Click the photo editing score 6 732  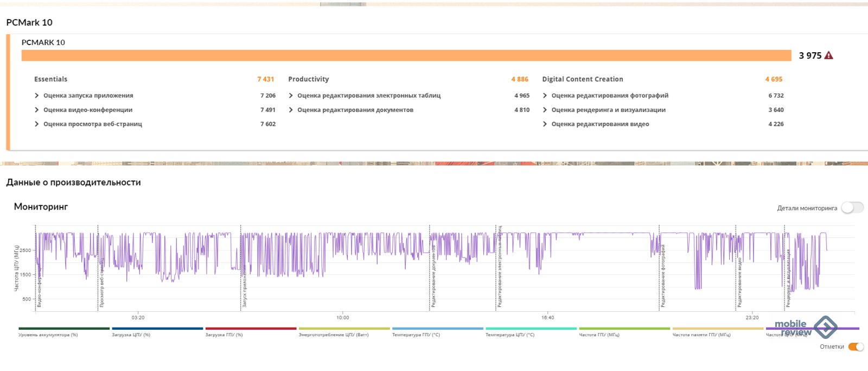(776, 96)
